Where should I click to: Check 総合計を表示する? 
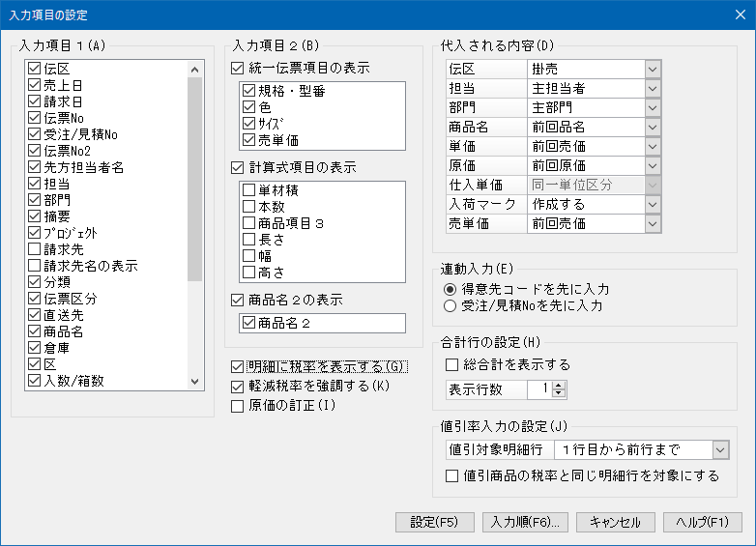(451, 365)
